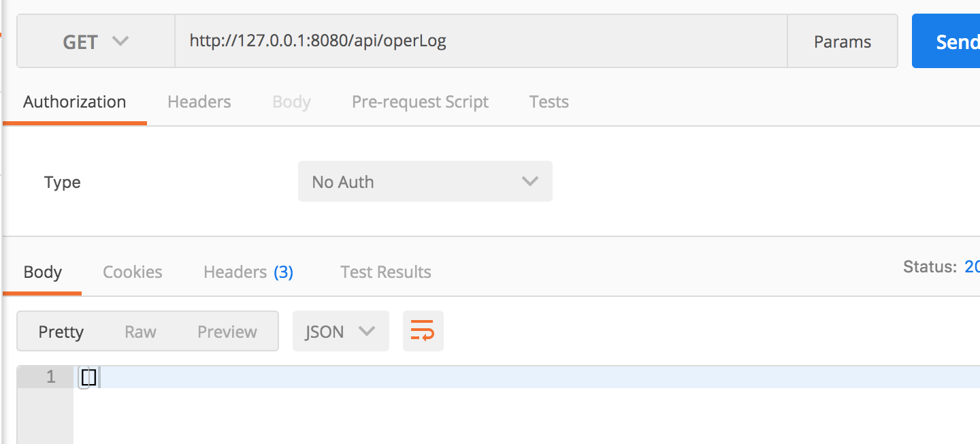This screenshot has width=980, height=444.
Task: Open response Headers (3) tab
Action: click(248, 272)
